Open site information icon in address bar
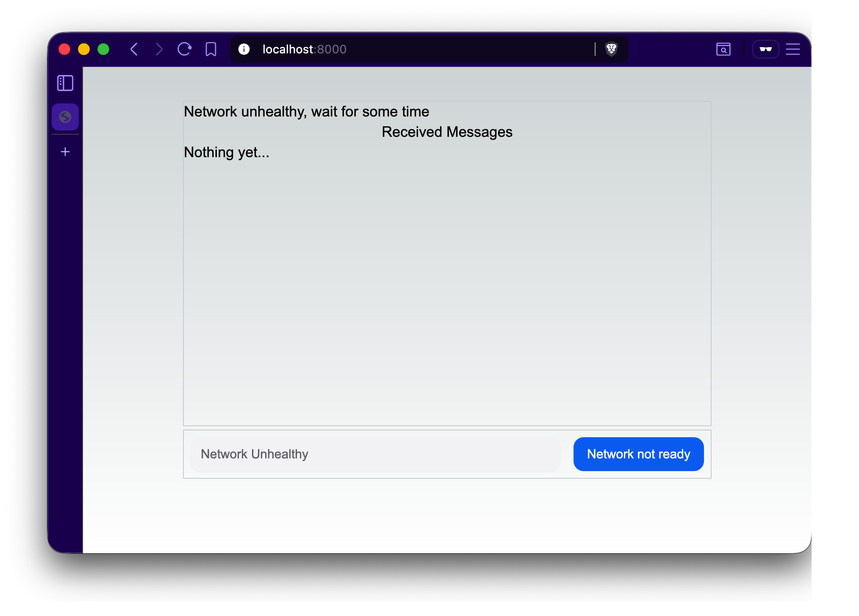The height and width of the screenshot is (616, 859). click(244, 49)
